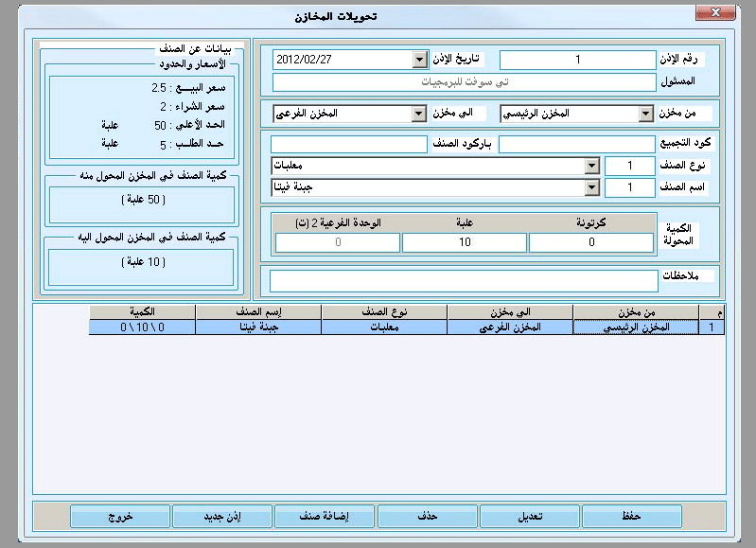Click the اسم الصنف code number box
756x548 pixels.
[x=629, y=187]
